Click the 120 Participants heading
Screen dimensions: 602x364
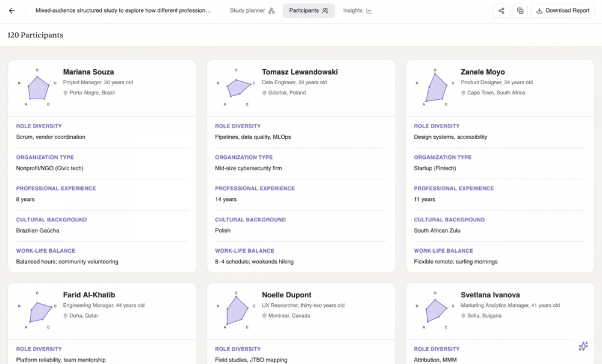click(36, 35)
